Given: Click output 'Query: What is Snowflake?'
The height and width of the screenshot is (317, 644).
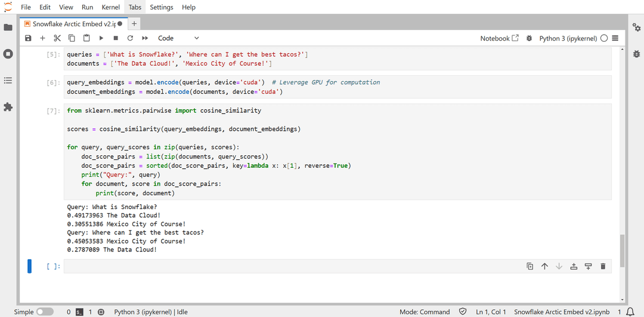Looking at the screenshot, I should (112, 207).
